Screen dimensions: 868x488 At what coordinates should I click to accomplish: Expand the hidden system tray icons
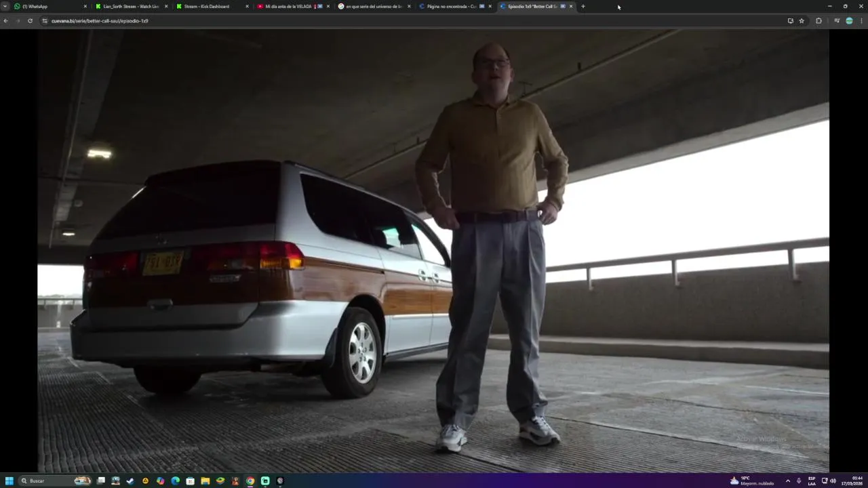(787, 481)
